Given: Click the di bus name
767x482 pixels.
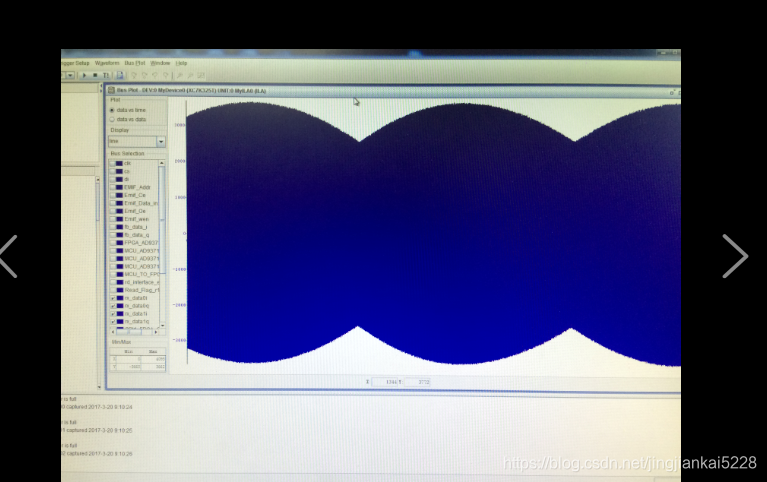Looking at the screenshot, I should (127, 180).
